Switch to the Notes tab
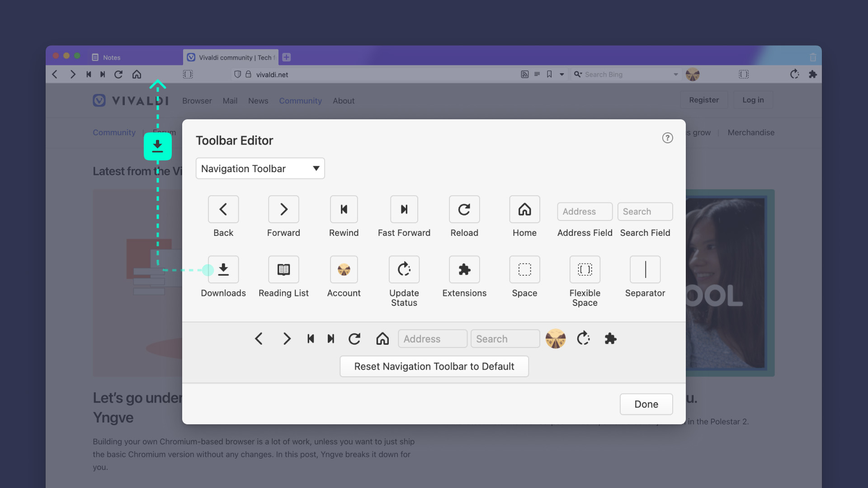The height and width of the screenshot is (488, 868). (x=112, y=57)
